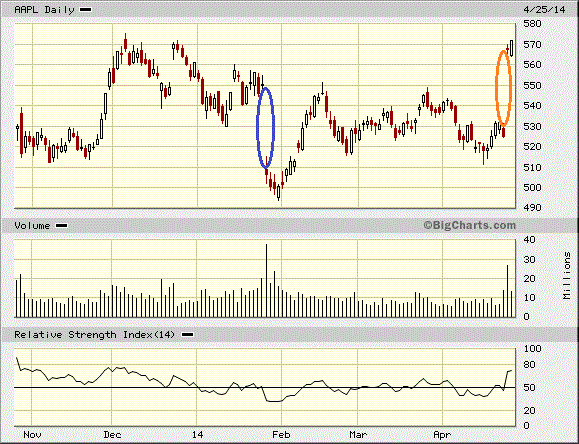Click the 490 price axis label
579x444 pixels.
click(532, 208)
